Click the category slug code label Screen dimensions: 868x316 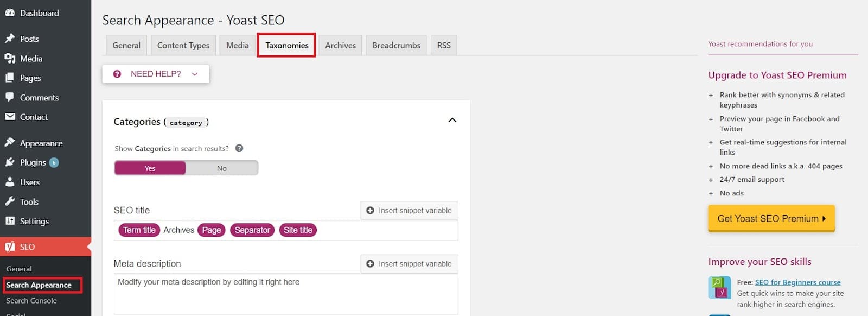pos(186,123)
